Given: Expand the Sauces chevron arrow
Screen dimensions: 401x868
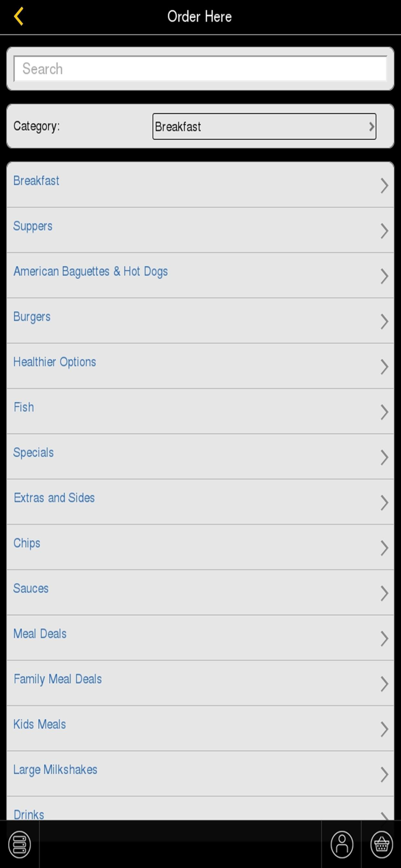Looking at the screenshot, I should point(384,593).
